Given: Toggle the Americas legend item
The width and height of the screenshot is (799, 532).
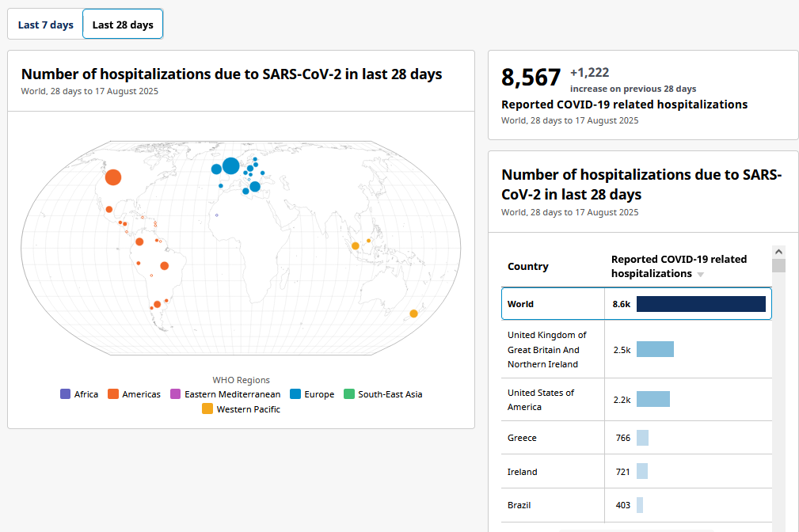Looking at the screenshot, I should 134,394.
